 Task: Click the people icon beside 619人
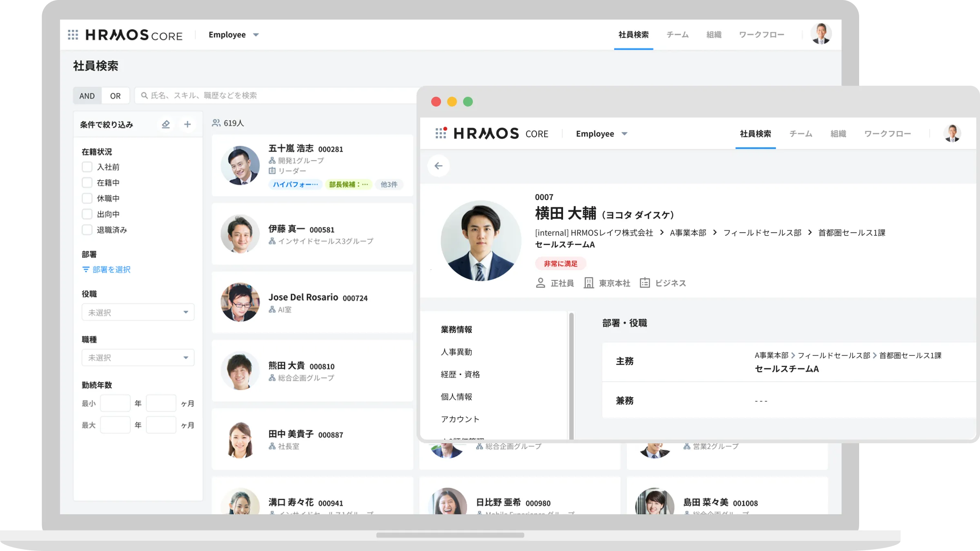click(x=216, y=122)
